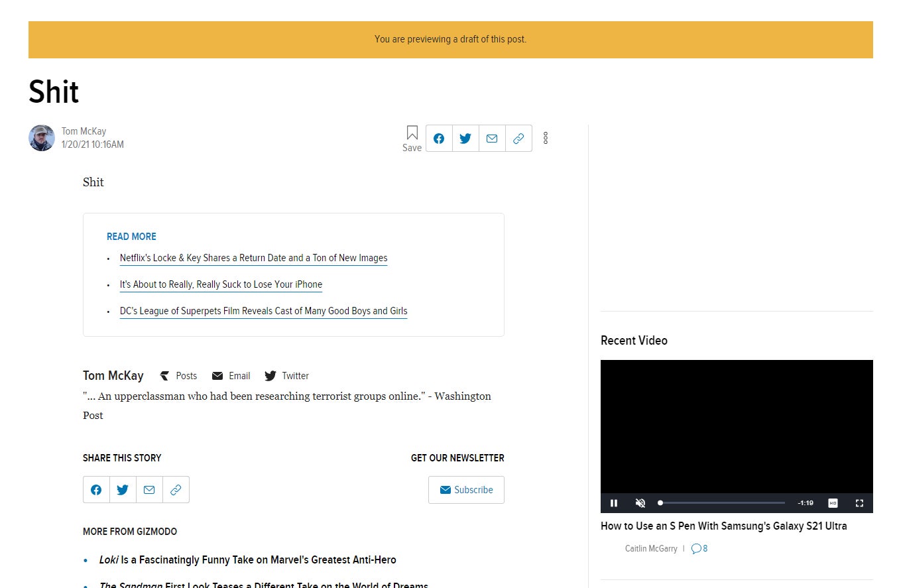Share via Facebook icon in top toolbar
Image resolution: width=897 pixels, height=588 pixels.
tap(439, 139)
